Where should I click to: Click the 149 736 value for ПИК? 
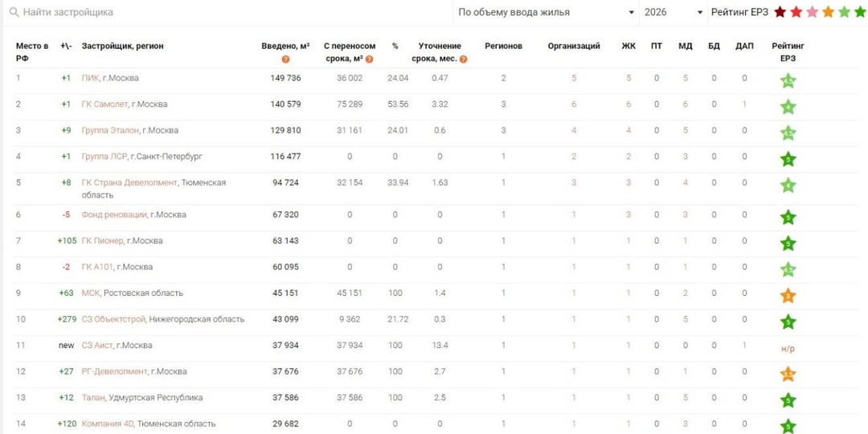point(285,78)
